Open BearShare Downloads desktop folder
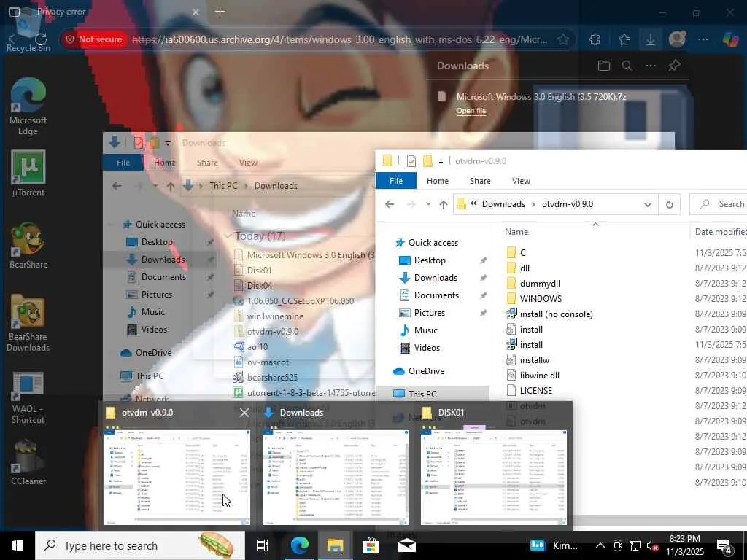The height and width of the screenshot is (560, 747). (x=28, y=324)
